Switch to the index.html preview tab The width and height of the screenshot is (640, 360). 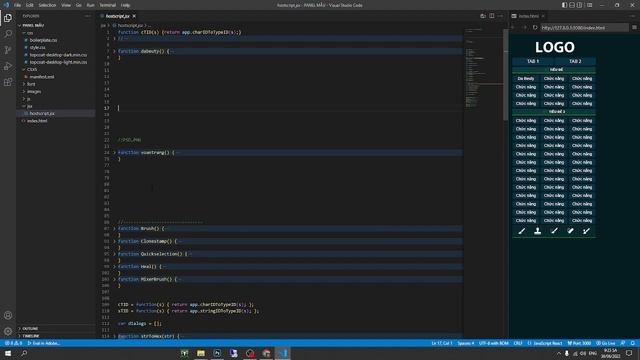[529, 16]
